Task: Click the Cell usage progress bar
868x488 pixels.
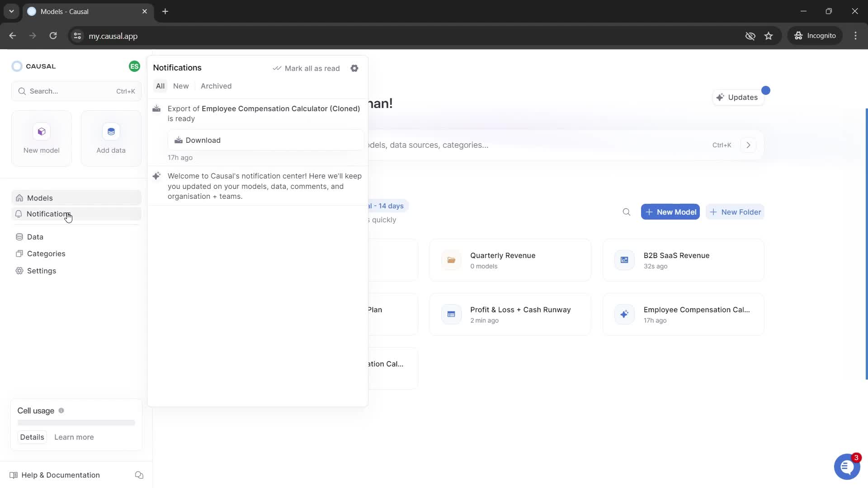Action: (x=76, y=423)
